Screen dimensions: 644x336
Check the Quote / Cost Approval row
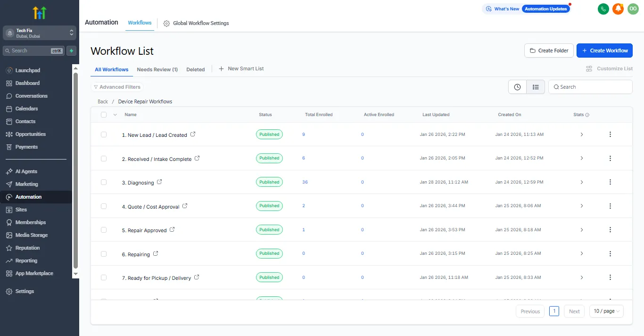pos(104,206)
